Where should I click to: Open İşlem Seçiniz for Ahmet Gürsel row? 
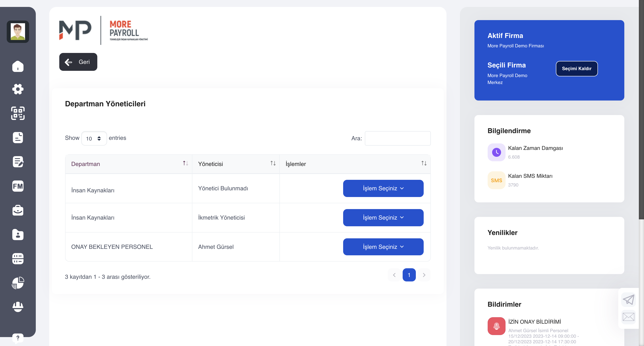click(x=383, y=247)
